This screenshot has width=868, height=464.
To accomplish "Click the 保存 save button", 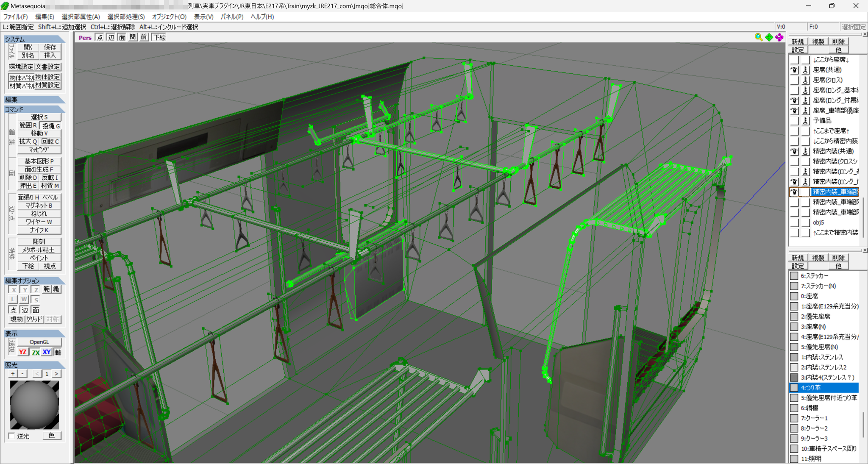I will tap(50, 47).
